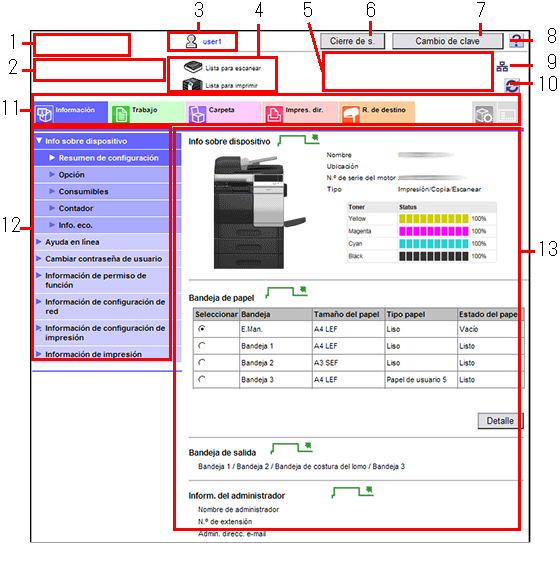This screenshot has height=572, width=560.
Task: Click the green tray icon next to Bandeja de salida
Action: coord(292,448)
